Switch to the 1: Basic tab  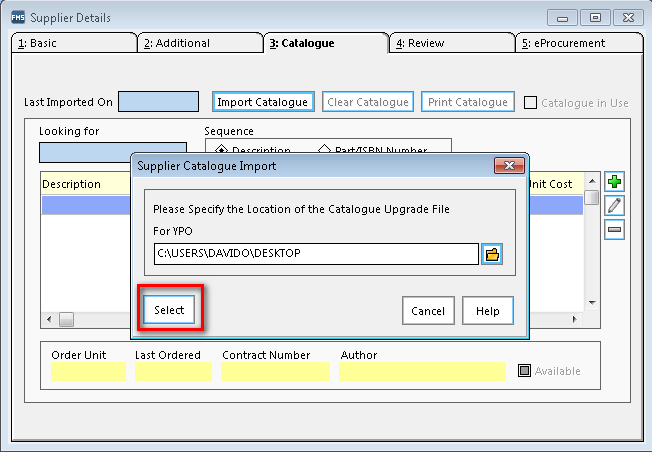[x=74, y=43]
